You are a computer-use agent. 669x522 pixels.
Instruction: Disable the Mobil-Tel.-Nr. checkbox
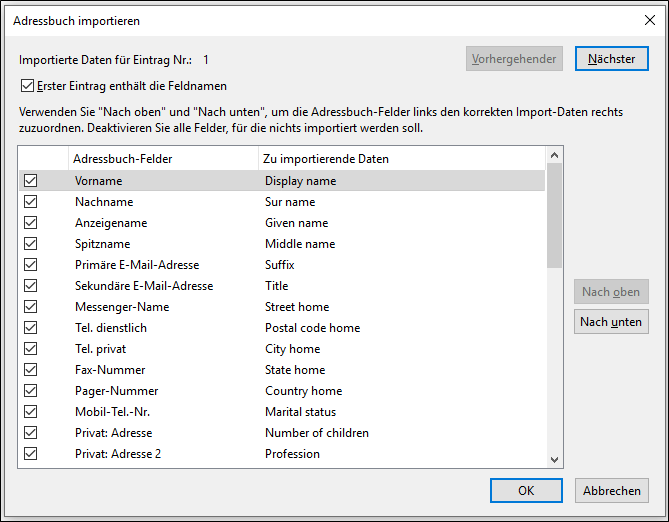[30, 412]
